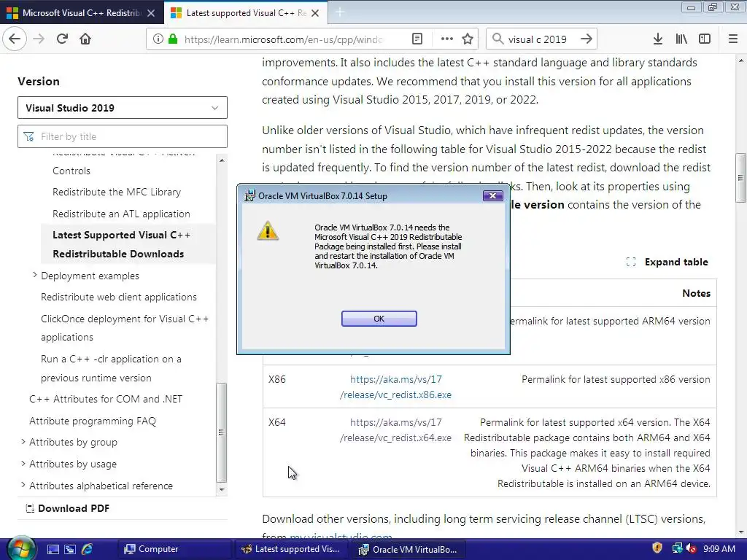Screen dimensions: 747x560
Task: Switch to Computer taskbar button
Action: click(x=174, y=549)
